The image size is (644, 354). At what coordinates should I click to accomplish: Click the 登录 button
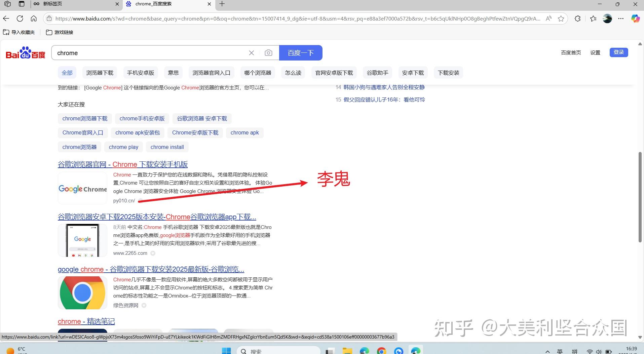click(619, 52)
